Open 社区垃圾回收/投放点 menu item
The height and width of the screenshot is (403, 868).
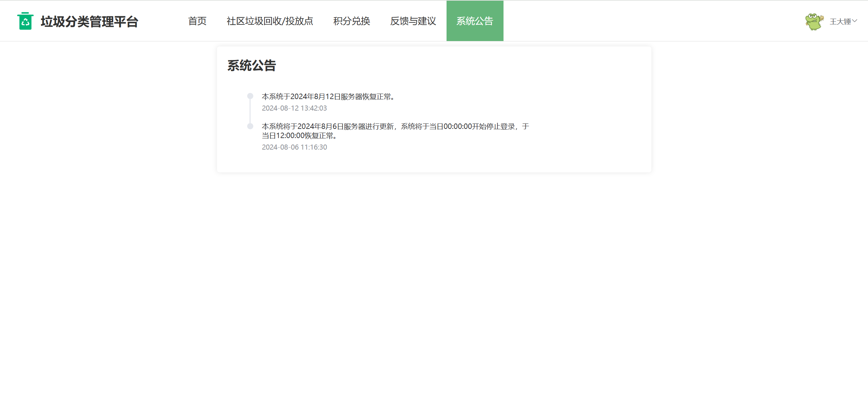[270, 21]
